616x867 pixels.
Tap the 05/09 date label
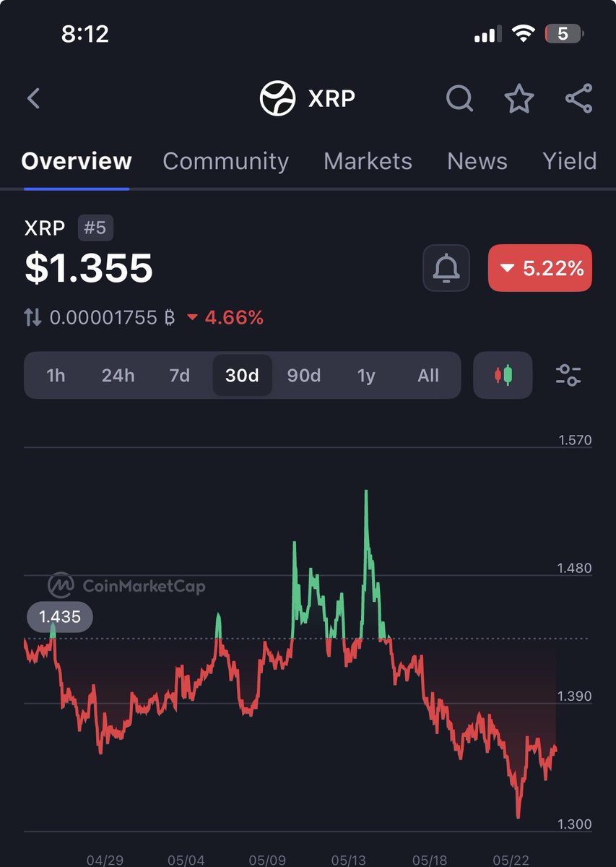pos(267,860)
